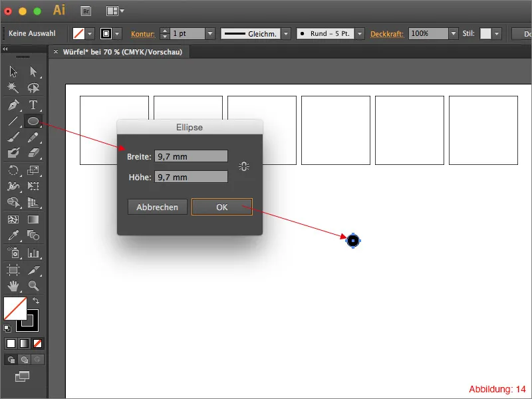Click the Kontur stroke panel link
Image resolution: width=532 pixels, height=399 pixels.
click(143, 34)
